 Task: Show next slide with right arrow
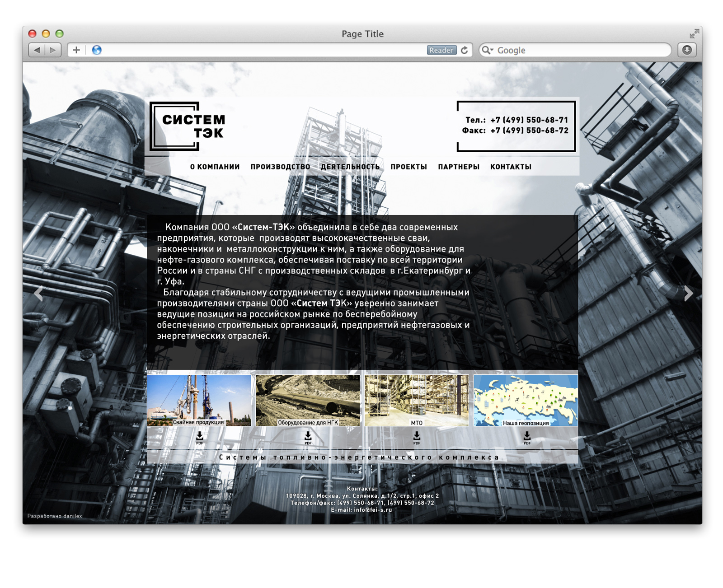click(688, 294)
